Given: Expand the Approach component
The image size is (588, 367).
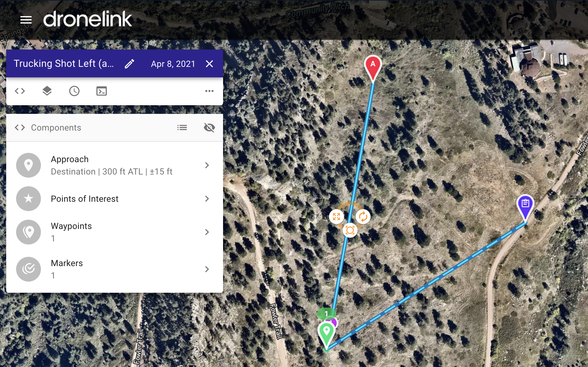Looking at the screenshot, I should [x=115, y=165].
